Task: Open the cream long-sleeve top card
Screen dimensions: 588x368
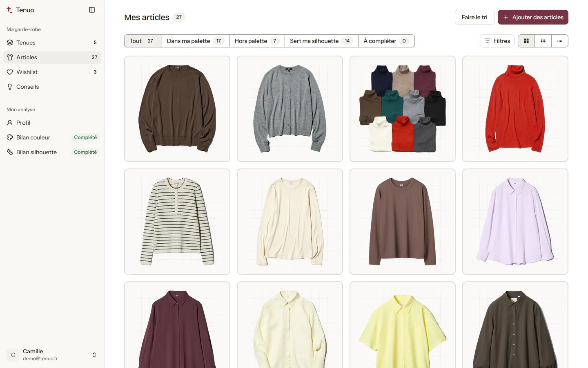Action: (x=290, y=222)
